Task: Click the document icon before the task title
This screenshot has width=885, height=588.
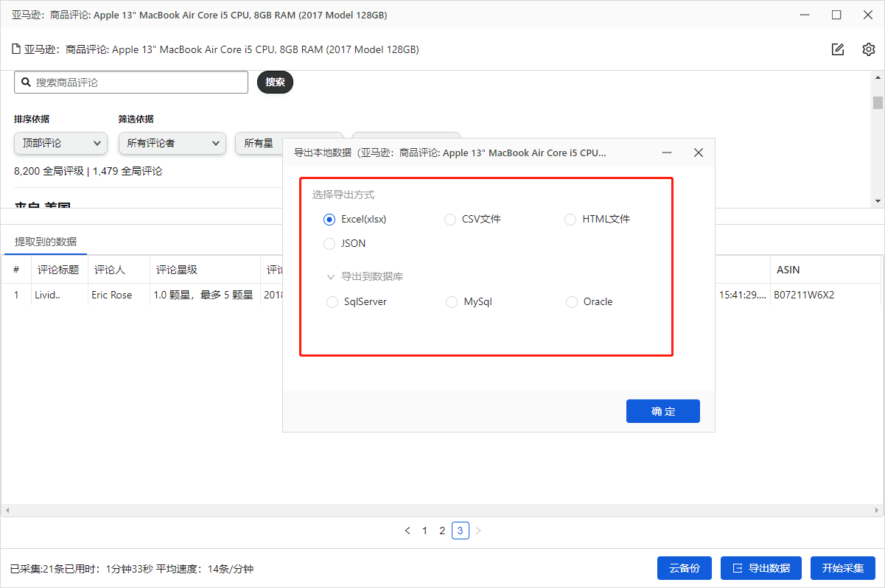Action: point(15,49)
